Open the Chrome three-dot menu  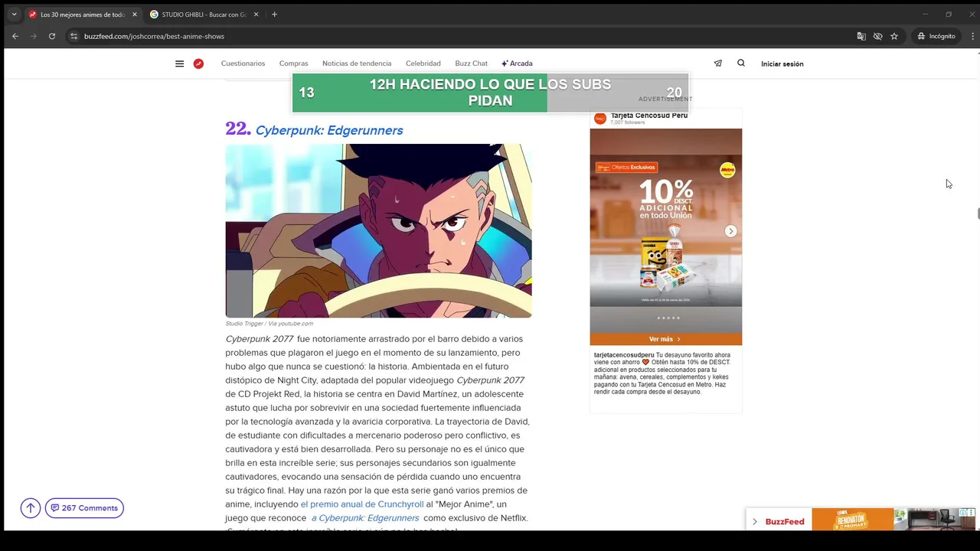[x=973, y=36]
